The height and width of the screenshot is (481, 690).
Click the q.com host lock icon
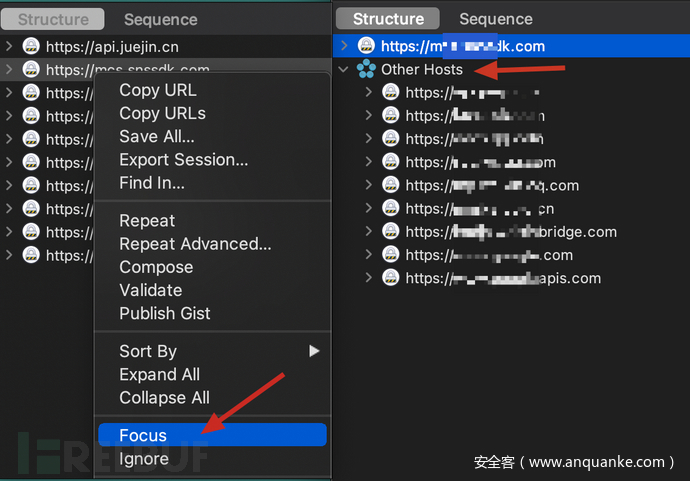pyautogui.click(x=390, y=186)
